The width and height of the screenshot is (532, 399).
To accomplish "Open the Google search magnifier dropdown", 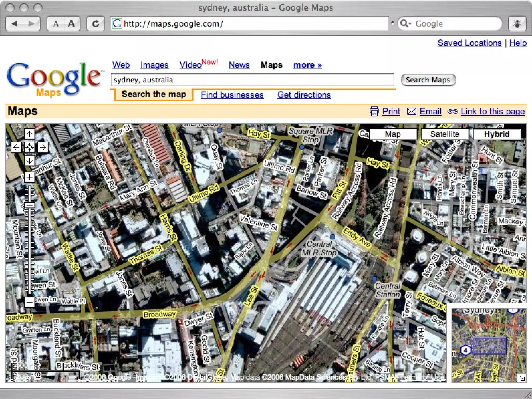I will point(406,24).
